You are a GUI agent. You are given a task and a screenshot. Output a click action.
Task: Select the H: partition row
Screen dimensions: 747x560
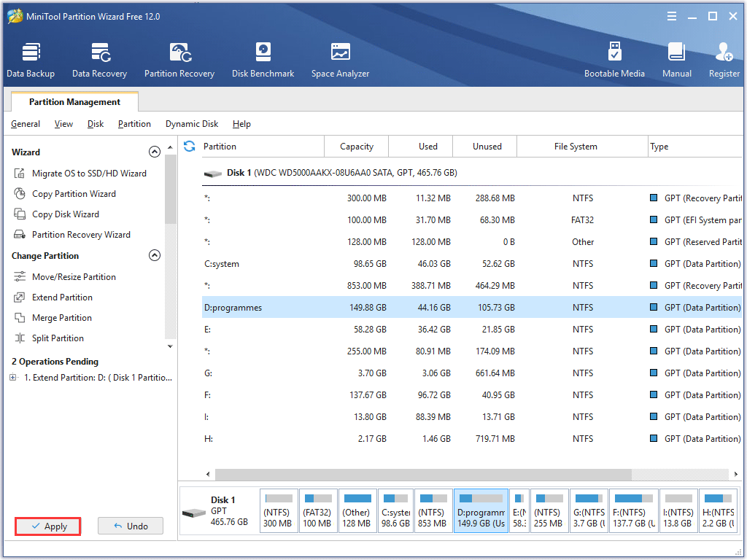point(472,439)
